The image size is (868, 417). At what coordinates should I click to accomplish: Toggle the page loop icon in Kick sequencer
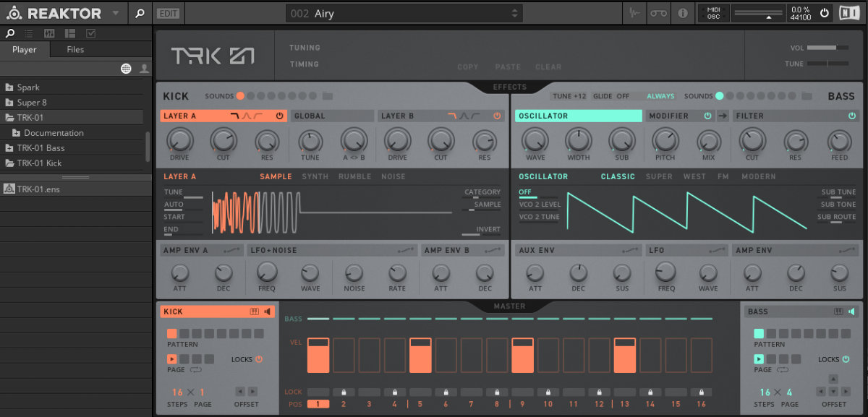(x=197, y=369)
